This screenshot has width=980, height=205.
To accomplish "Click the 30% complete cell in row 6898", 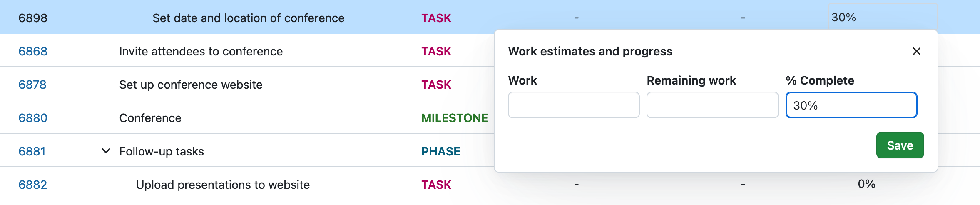I will [x=843, y=17].
